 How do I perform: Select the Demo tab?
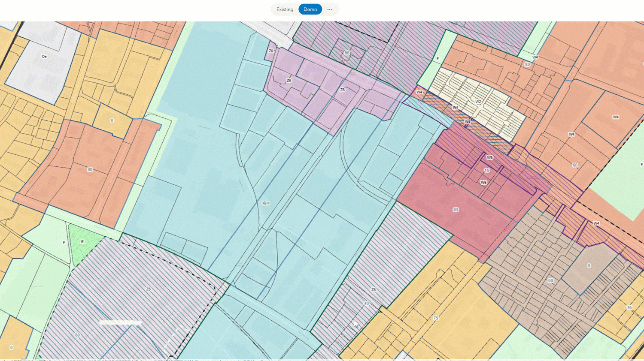[310, 9]
